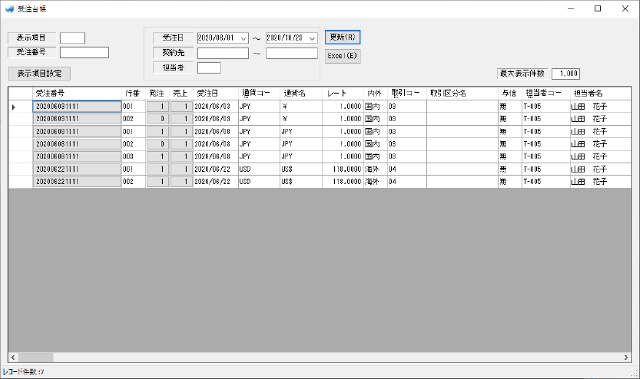Click the row header of the third row
The height and width of the screenshot is (379, 640).
(20, 132)
